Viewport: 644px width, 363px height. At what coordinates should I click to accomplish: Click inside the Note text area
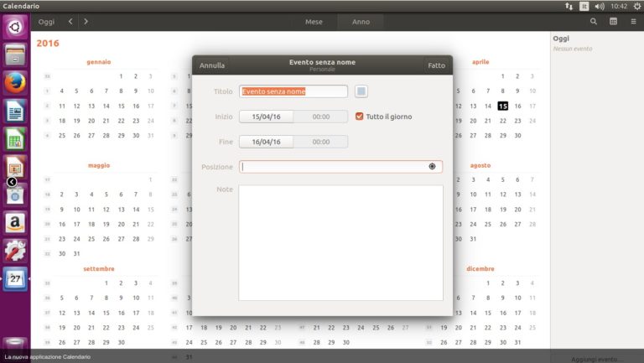[341, 242]
